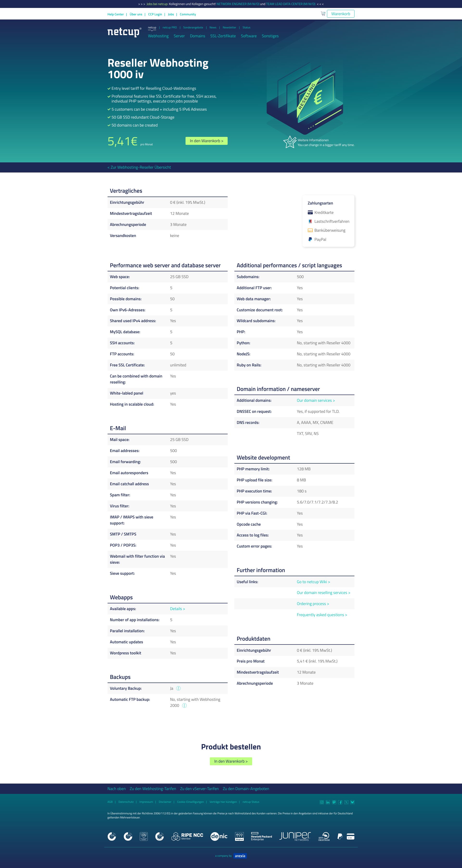This screenshot has width=462, height=868.
Task: Open Details link for available apps
Action: 177,609
